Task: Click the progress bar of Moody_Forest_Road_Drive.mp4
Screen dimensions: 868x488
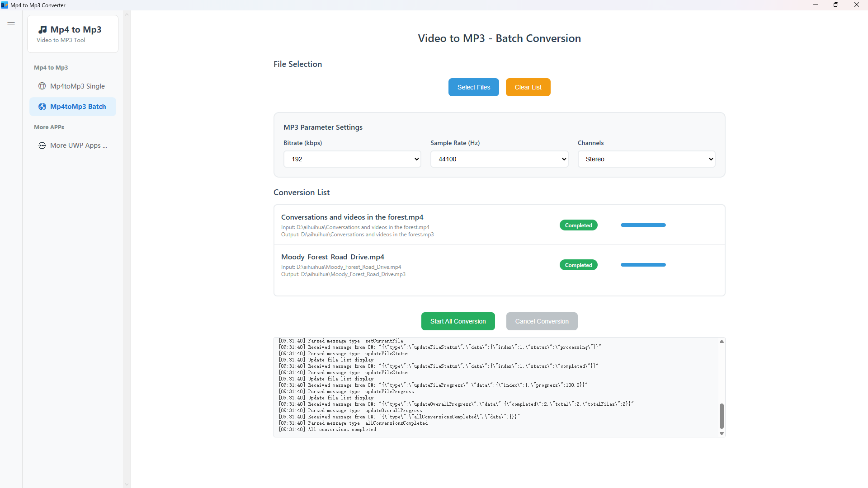Action: (643, 265)
